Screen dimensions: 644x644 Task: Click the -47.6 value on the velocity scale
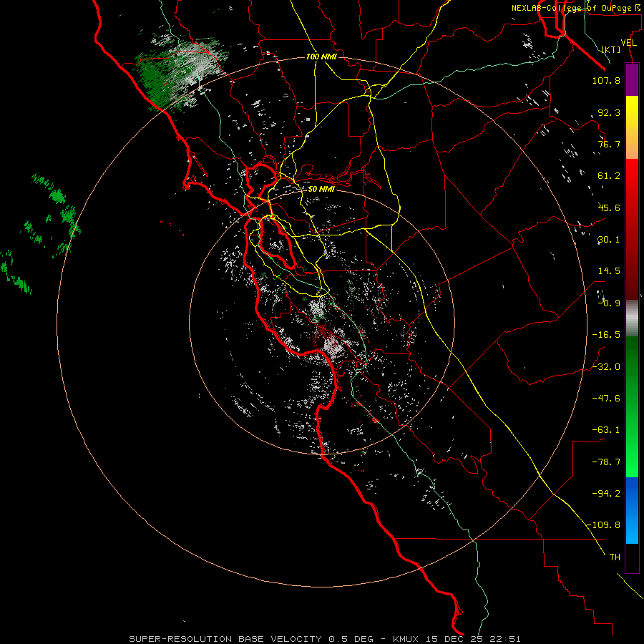pos(606,399)
